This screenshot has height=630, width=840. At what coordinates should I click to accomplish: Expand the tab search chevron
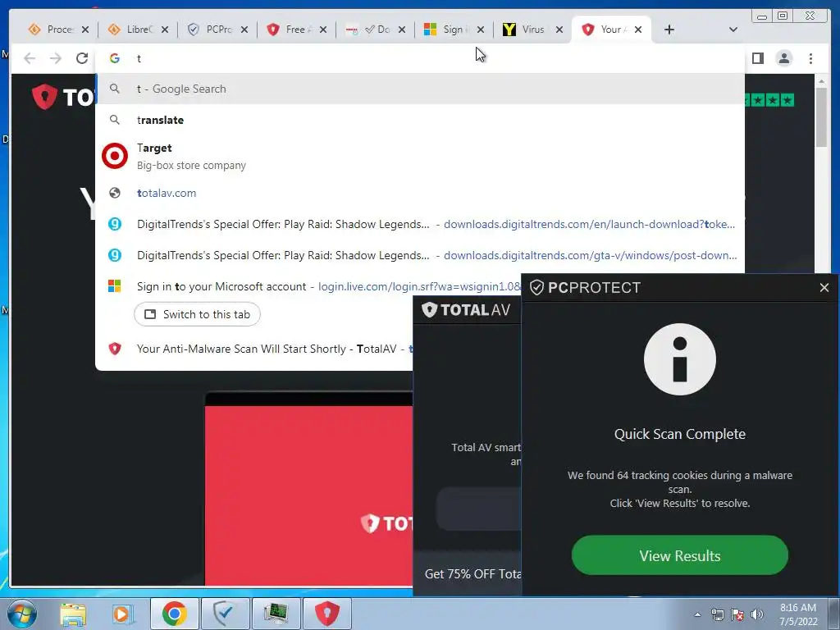(x=733, y=30)
